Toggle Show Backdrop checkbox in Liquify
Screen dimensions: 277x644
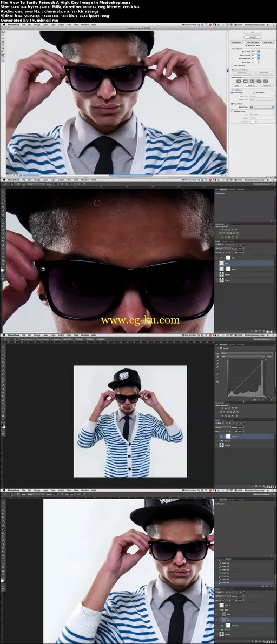tap(232, 111)
